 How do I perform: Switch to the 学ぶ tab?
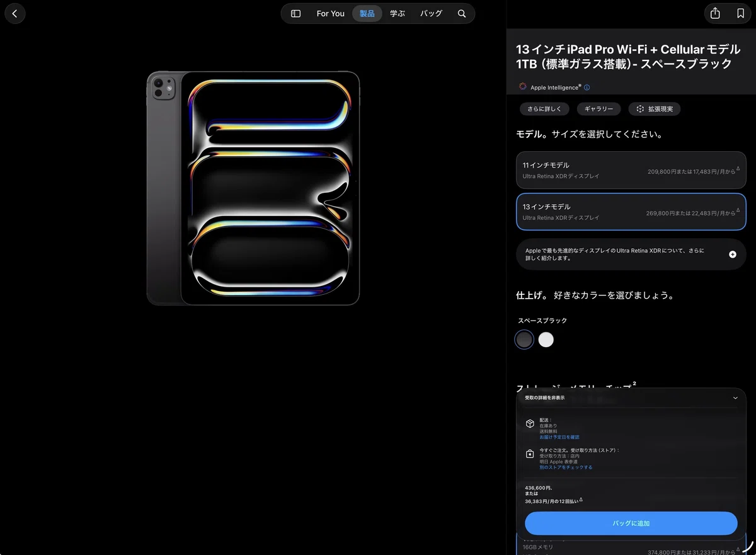(398, 13)
